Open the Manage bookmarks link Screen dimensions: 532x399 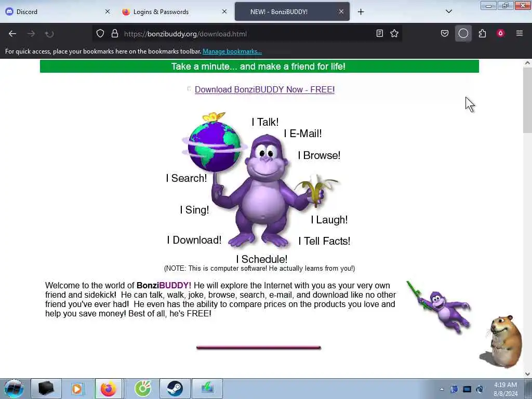pyautogui.click(x=232, y=51)
